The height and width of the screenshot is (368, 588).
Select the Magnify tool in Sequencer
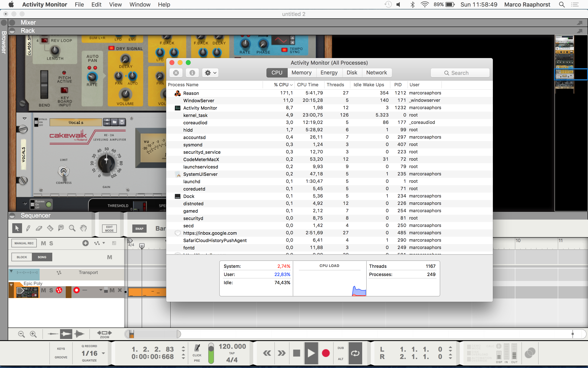point(72,228)
